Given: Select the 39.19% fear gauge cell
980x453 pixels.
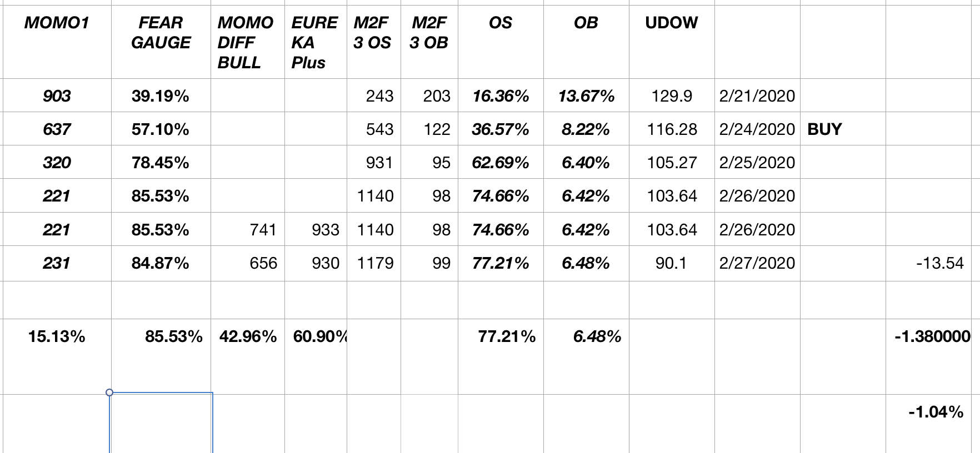Looking at the screenshot, I should [161, 96].
